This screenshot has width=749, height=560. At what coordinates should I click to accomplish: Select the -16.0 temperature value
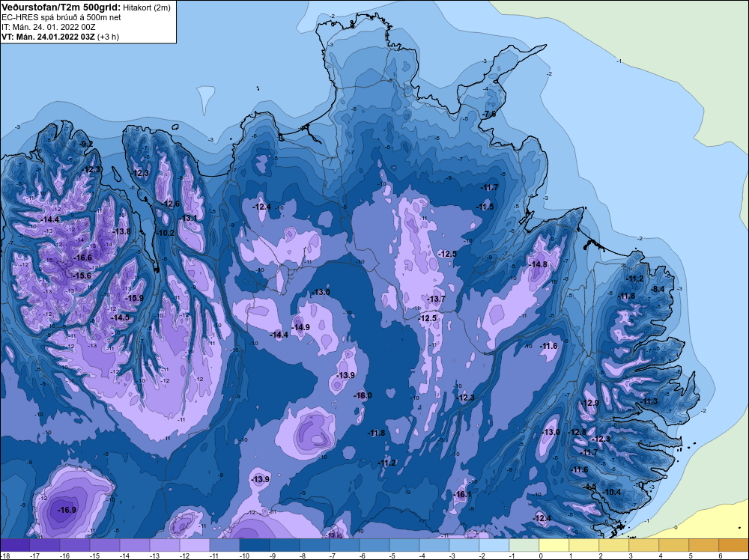[x=363, y=396]
